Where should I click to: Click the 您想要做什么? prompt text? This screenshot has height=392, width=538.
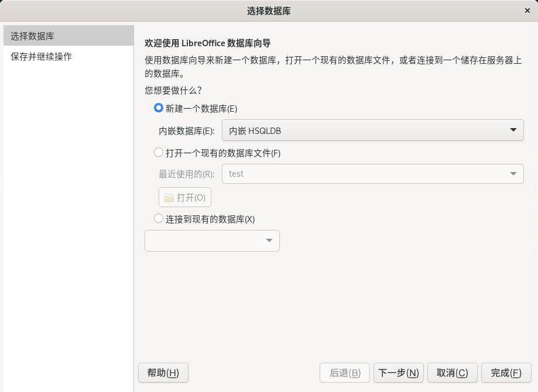(x=173, y=90)
